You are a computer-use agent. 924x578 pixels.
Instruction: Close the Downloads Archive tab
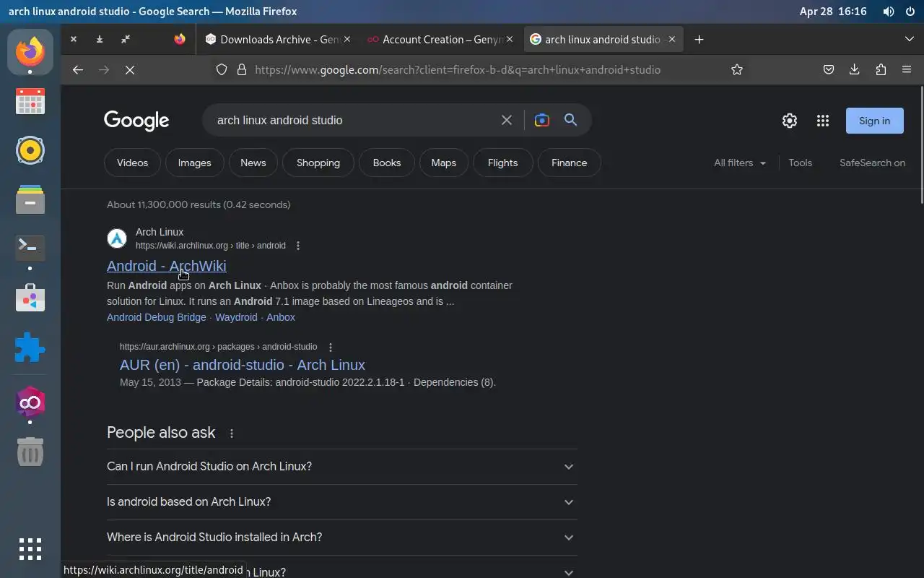(x=347, y=40)
